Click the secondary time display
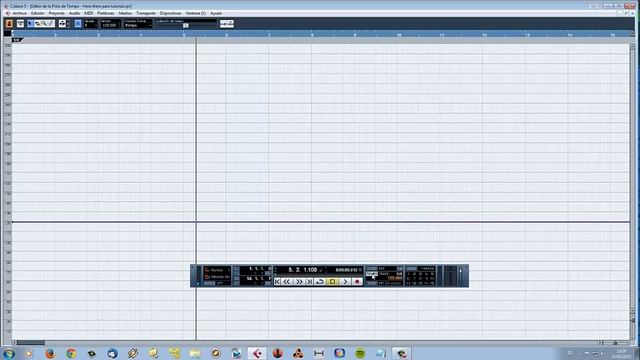This screenshot has width=640, height=360. [x=347, y=270]
